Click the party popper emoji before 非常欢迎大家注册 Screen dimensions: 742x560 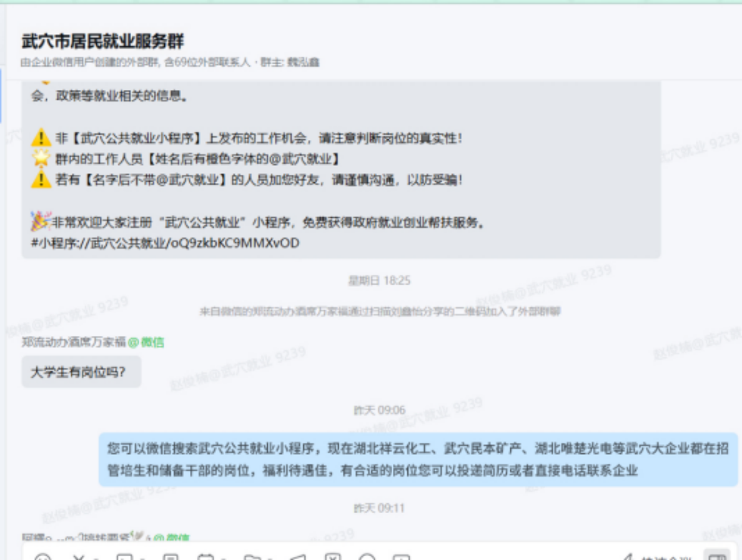point(41,221)
